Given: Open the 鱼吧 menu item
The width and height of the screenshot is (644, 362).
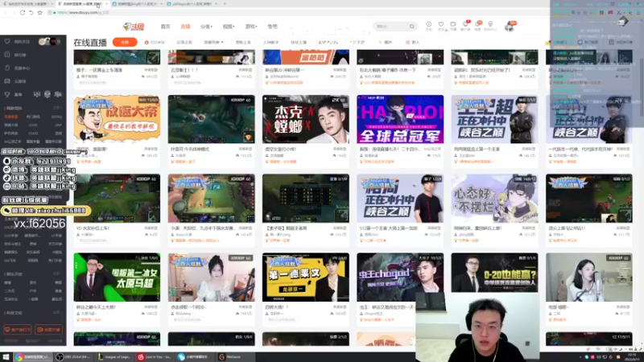Looking at the screenshot, I should click(x=272, y=27).
